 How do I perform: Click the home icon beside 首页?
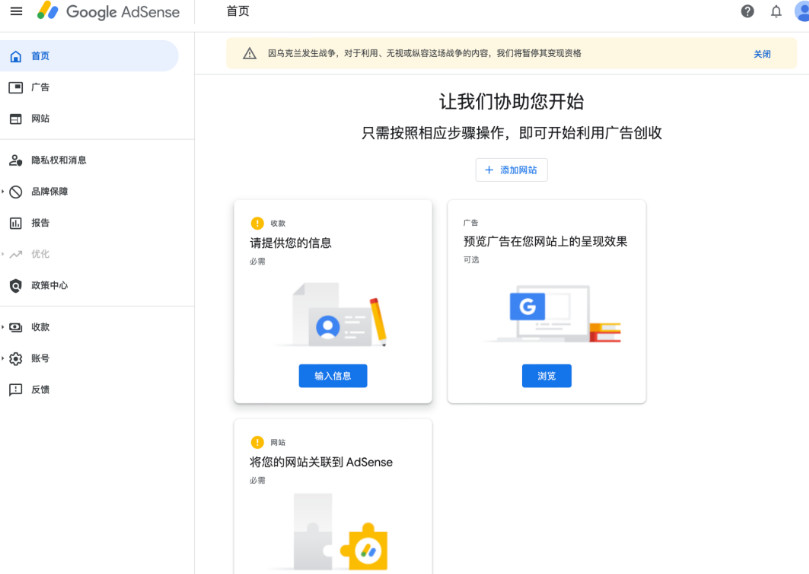pos(16,56)
